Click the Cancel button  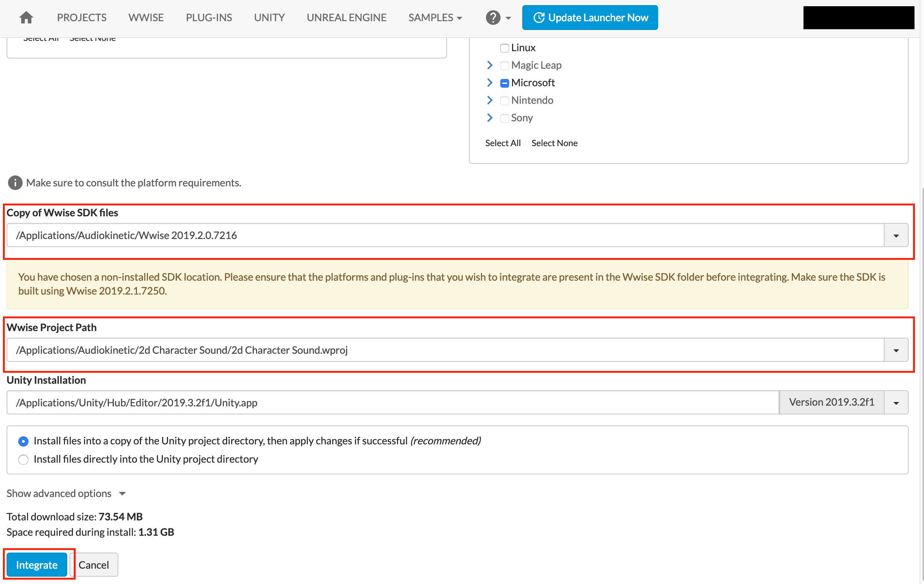click(93, 565)
